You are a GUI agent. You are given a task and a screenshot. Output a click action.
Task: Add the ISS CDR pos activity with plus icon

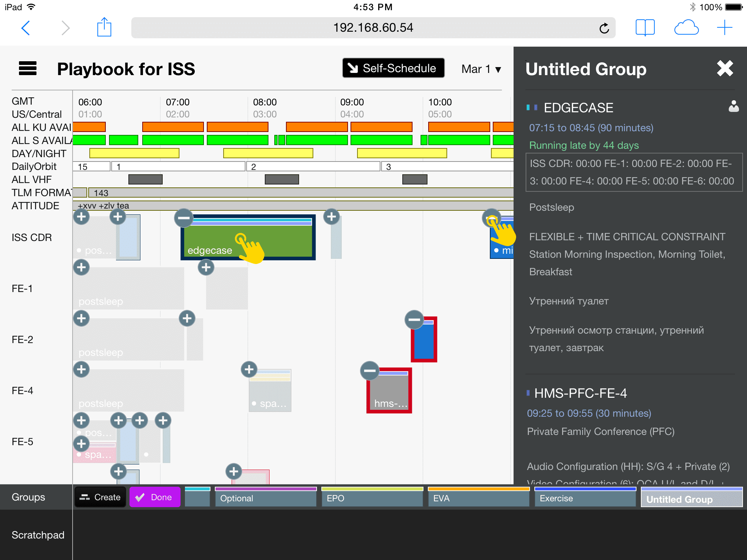tap(81, 217)
